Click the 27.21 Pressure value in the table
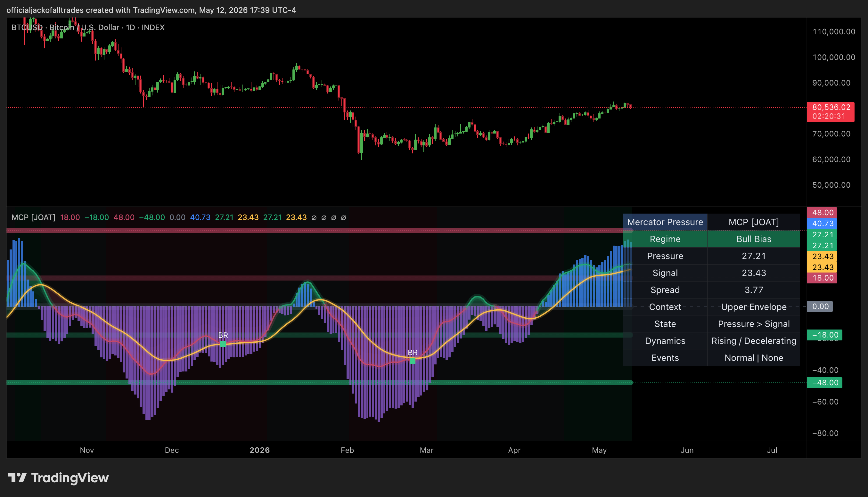The image size is (868, 497). (754, 256)
